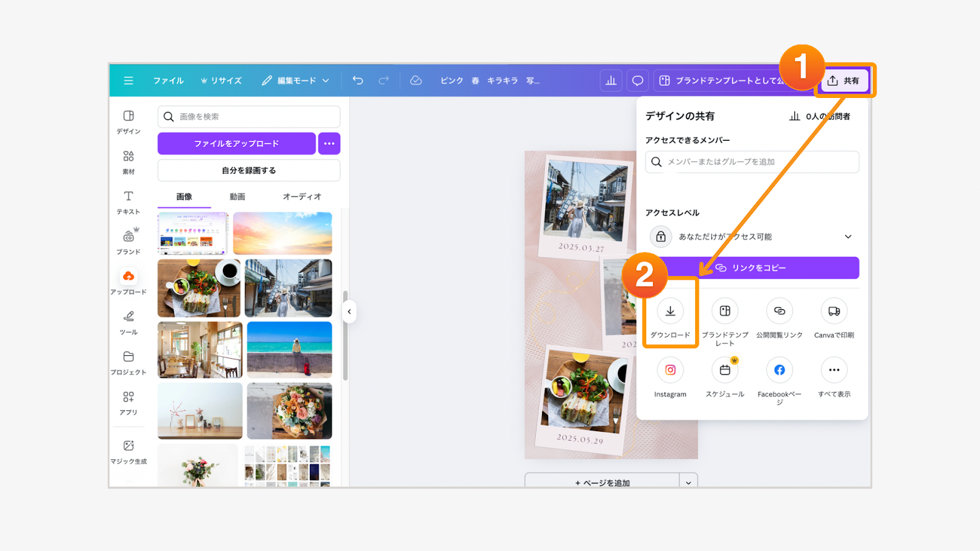Open the ファイル menu

pyautogui.click(x=168, y=81)
